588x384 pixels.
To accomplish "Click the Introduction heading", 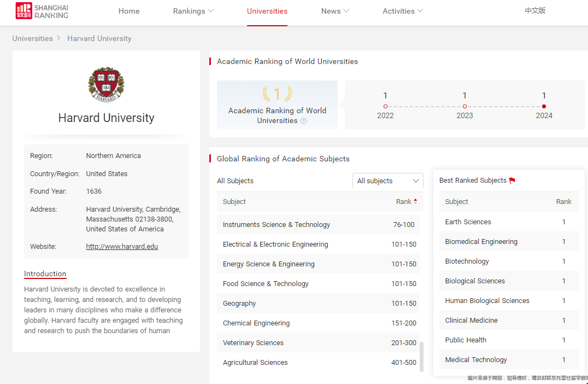I will [45, 274].
